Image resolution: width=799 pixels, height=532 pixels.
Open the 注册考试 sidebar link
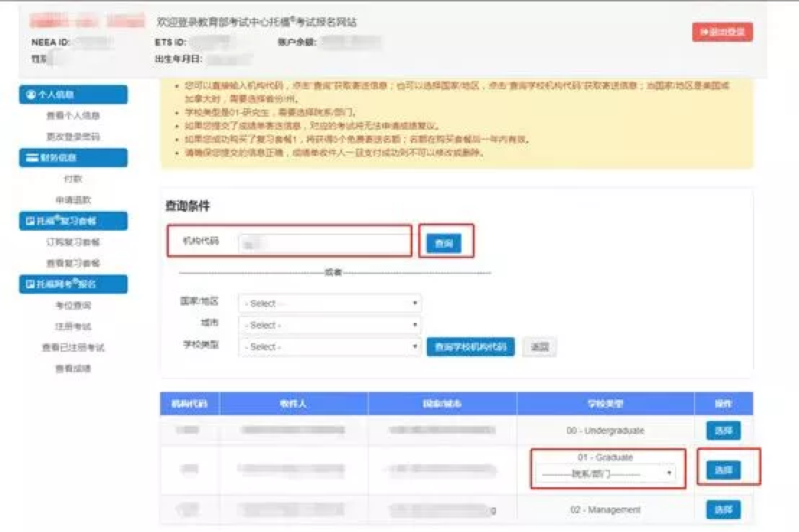click(x=74, y=326)
